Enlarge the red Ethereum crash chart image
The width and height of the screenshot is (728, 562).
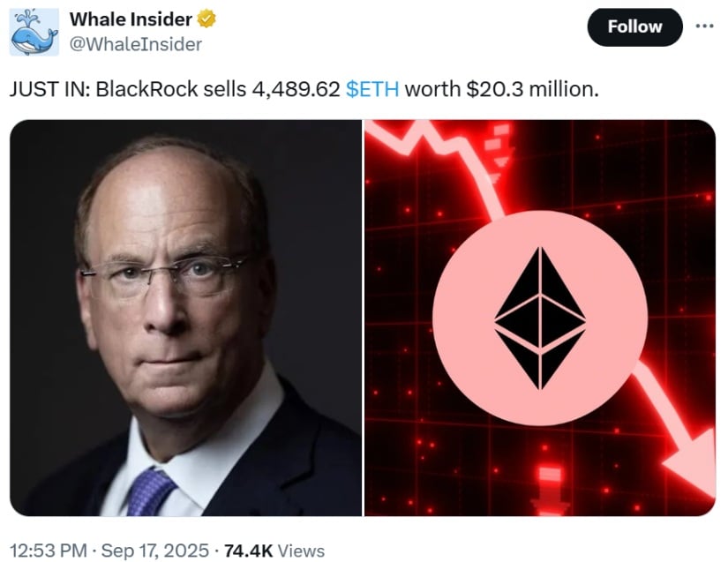(540, 318)
